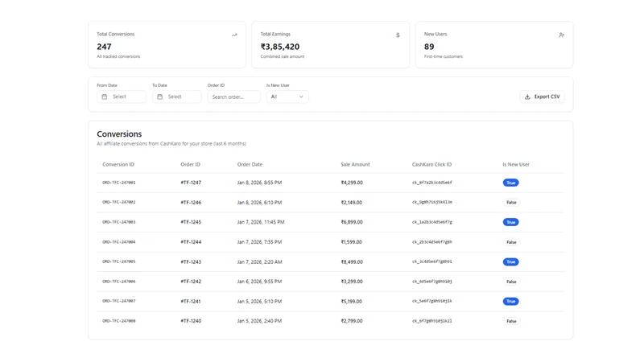Select order #TF-1246
The width and height of the screenshot is (644, 362).
point(191,203)
